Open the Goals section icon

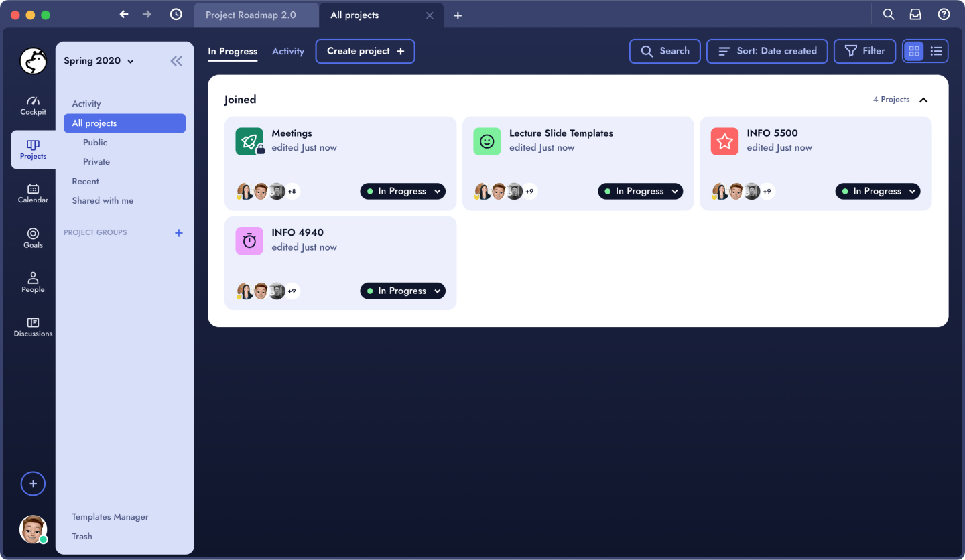[33, 233]
